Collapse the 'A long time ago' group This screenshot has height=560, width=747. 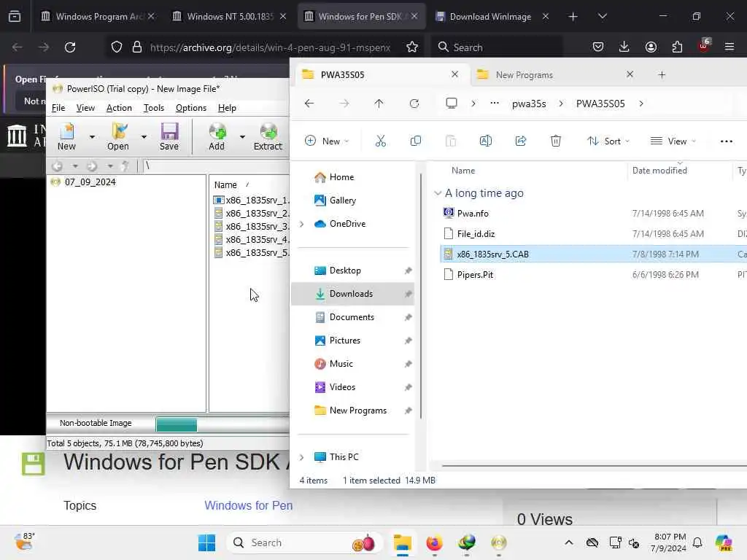tap(438, 192)
